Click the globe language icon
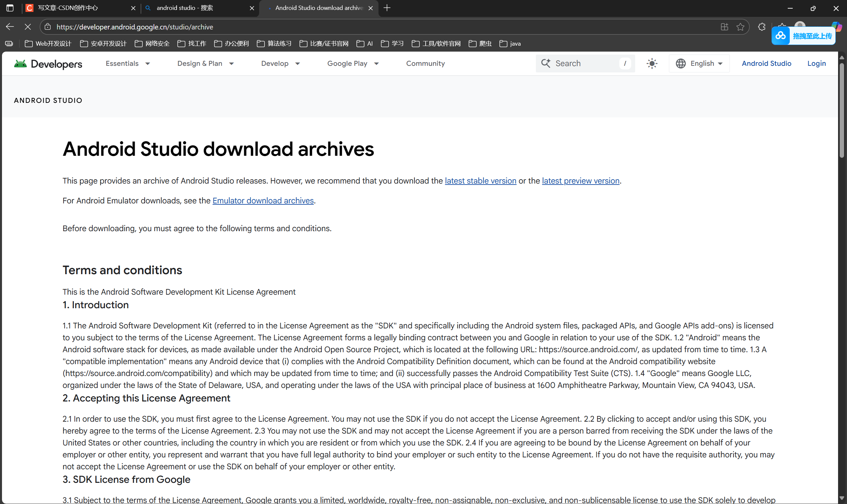The height and width of the screenshot is (504, 847). point(681,63)
